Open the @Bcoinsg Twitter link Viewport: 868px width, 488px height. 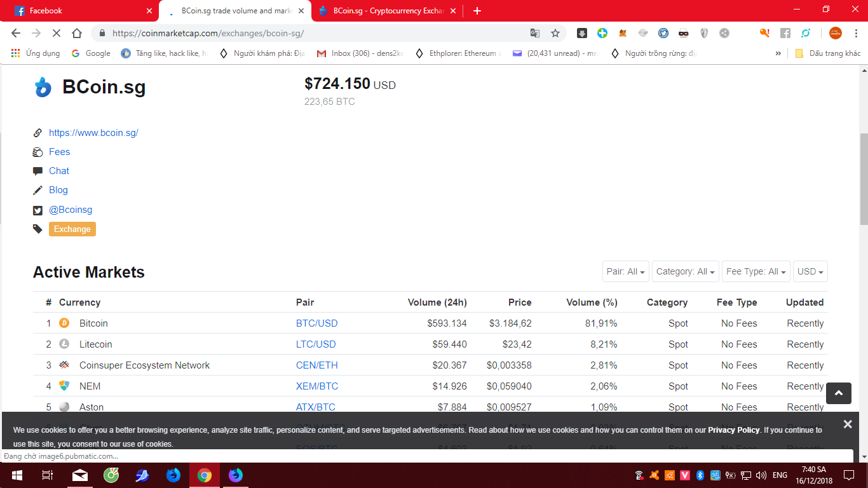71,210
